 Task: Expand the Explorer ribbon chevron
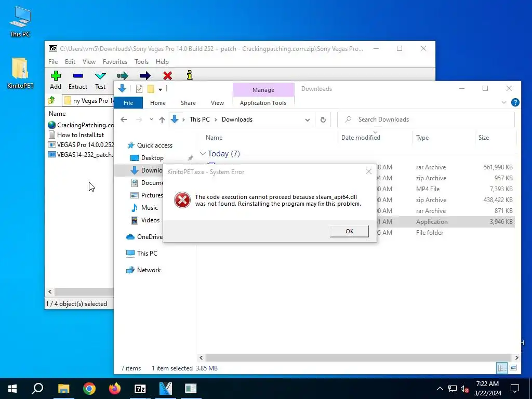(504, 102)
